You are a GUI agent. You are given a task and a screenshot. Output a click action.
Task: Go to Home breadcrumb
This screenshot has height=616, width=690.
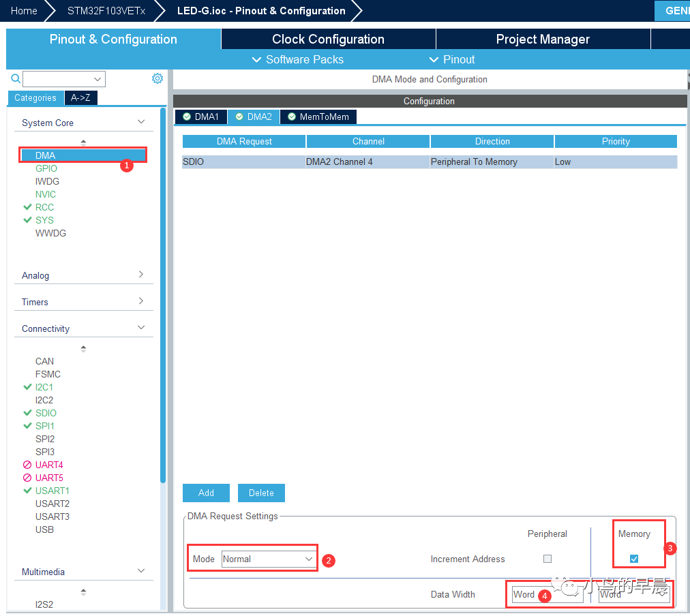tap(24, 10)
